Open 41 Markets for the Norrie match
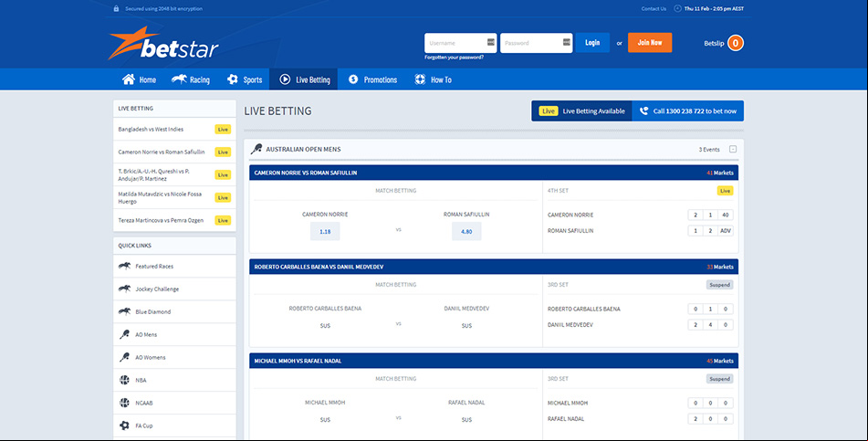The width and height of the screenshot is (868, 441). [x=719, y=173]
